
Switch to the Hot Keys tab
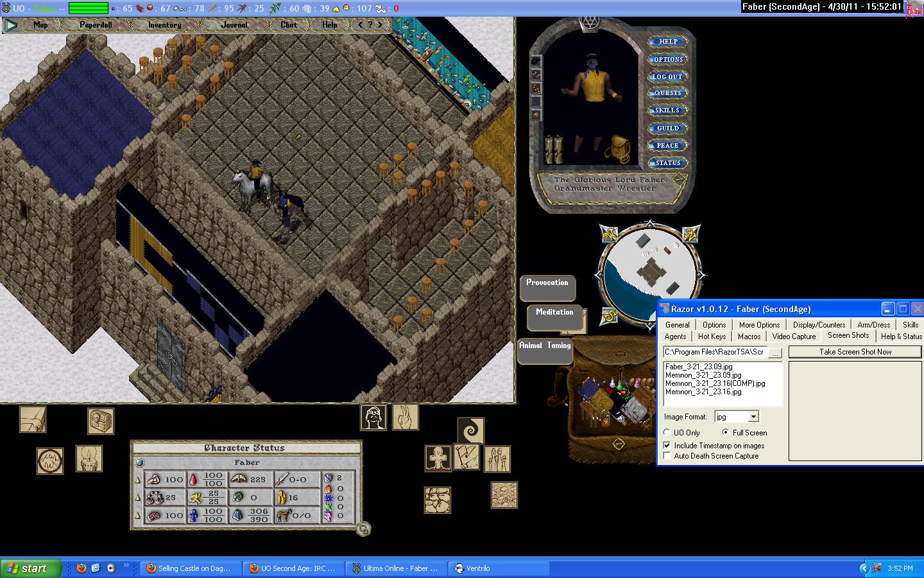point(712,337)
